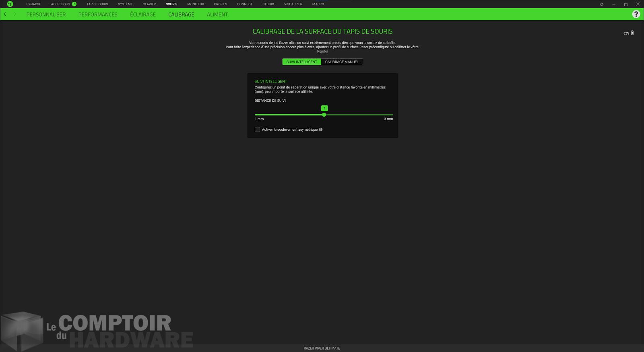Open the Visualizer tab
Viewport: 644px width, 352px height.
[x=293, y=4]
